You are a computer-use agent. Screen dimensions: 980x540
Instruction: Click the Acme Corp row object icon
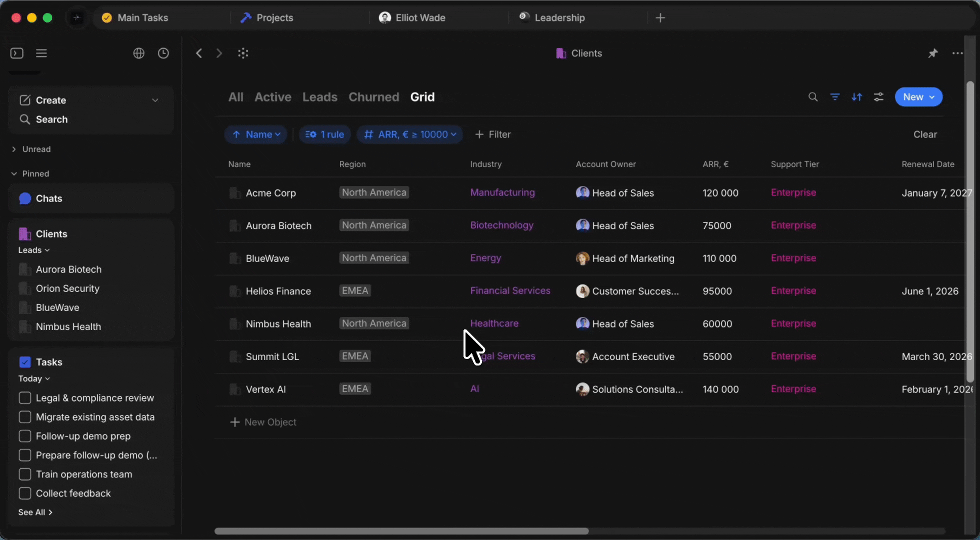click(x=234, y=193)
